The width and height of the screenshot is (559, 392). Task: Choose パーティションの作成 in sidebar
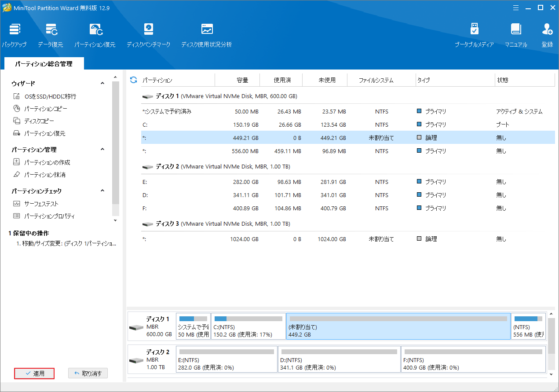41,162
